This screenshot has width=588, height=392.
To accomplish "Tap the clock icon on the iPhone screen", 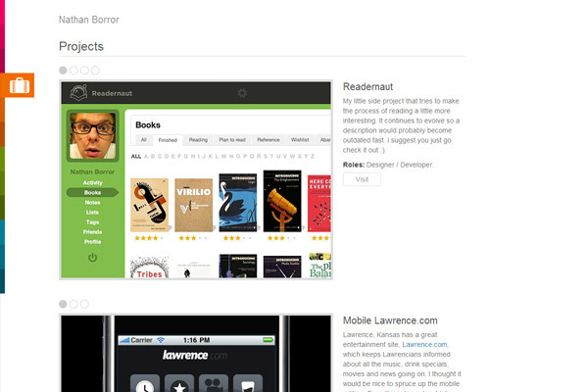I will 145,383.
